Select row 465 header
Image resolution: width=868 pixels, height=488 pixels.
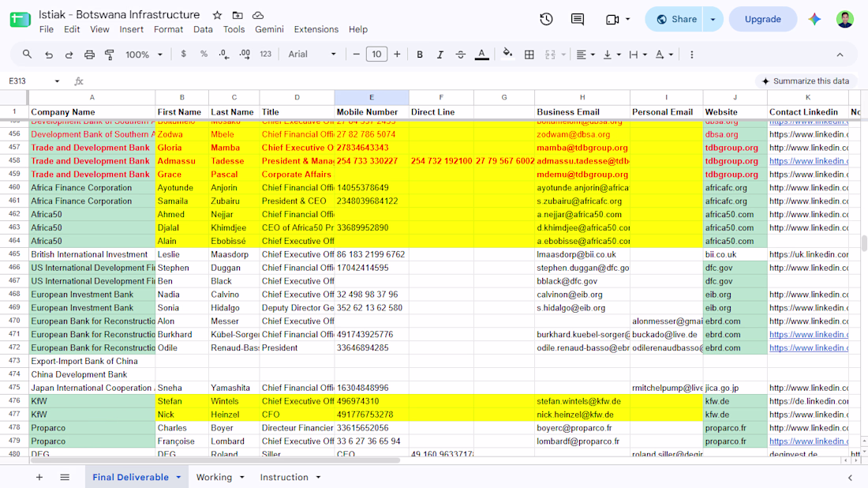(14, 254)
